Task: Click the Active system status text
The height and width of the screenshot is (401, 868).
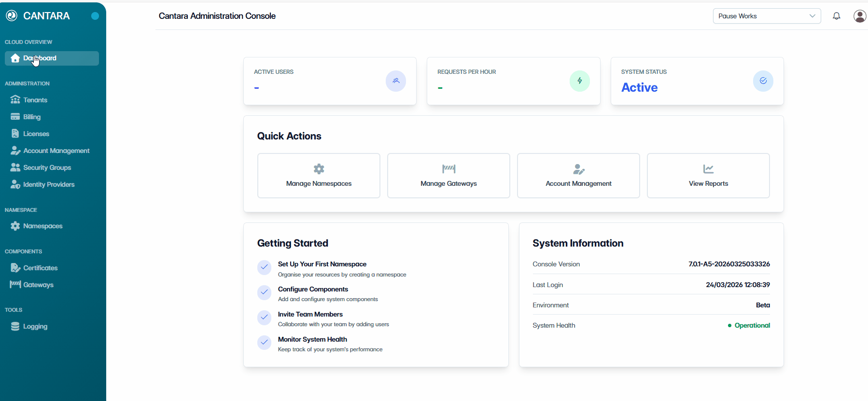Action: click(639, 87)
